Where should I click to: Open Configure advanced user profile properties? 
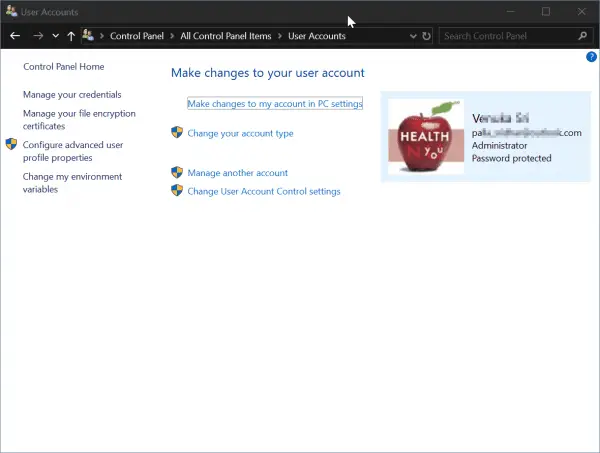73,151
